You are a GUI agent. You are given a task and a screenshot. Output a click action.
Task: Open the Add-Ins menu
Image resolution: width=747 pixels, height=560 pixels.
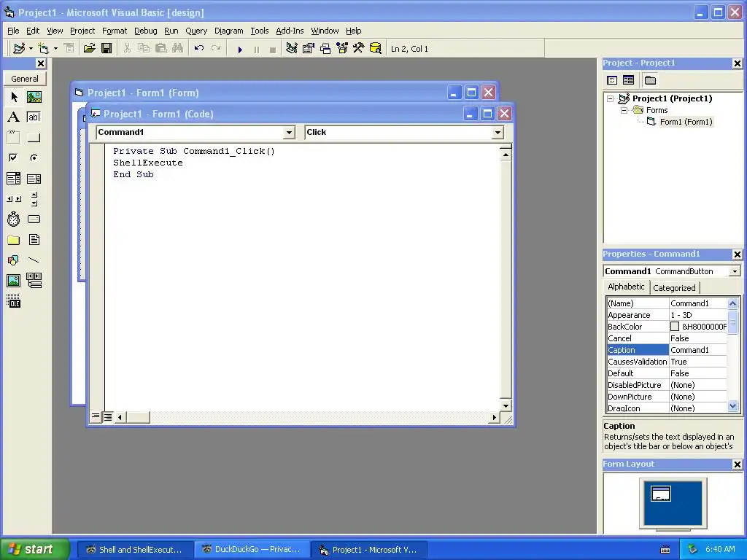[x=290, y=31]
